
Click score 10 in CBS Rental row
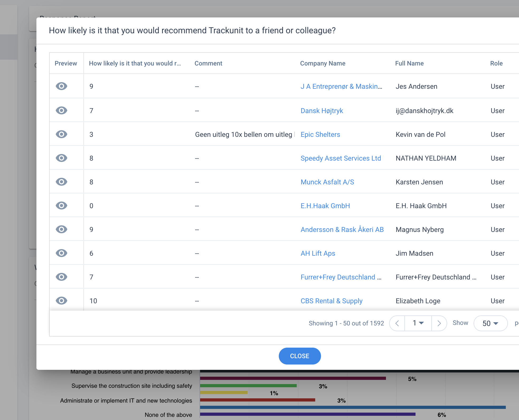click(x=93, y=301)
